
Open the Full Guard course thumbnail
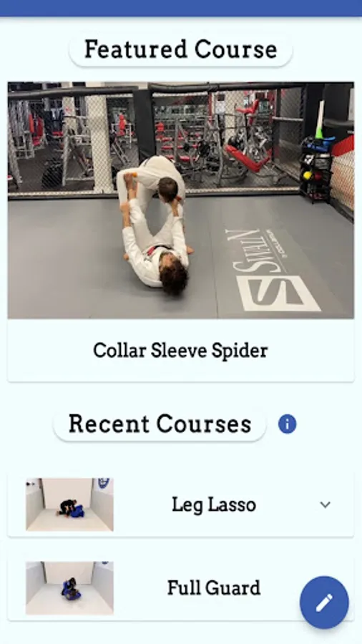pyautogui.click(x=69, y=588)
